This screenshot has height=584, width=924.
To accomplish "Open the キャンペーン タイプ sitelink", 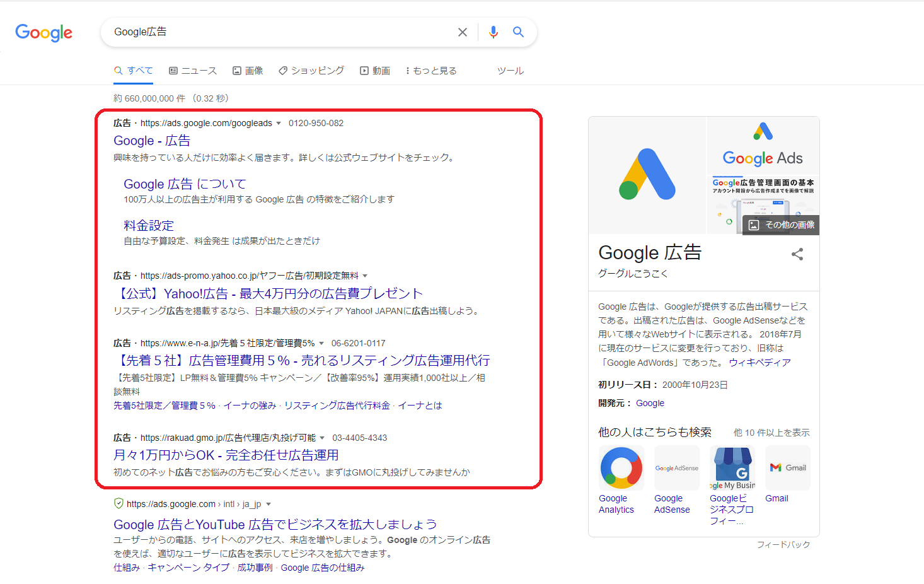I will click(x=188, y=568).
